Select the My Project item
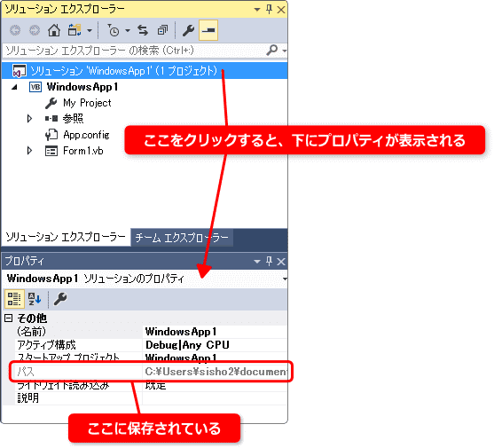494x448 pixels. click(87, 103)
